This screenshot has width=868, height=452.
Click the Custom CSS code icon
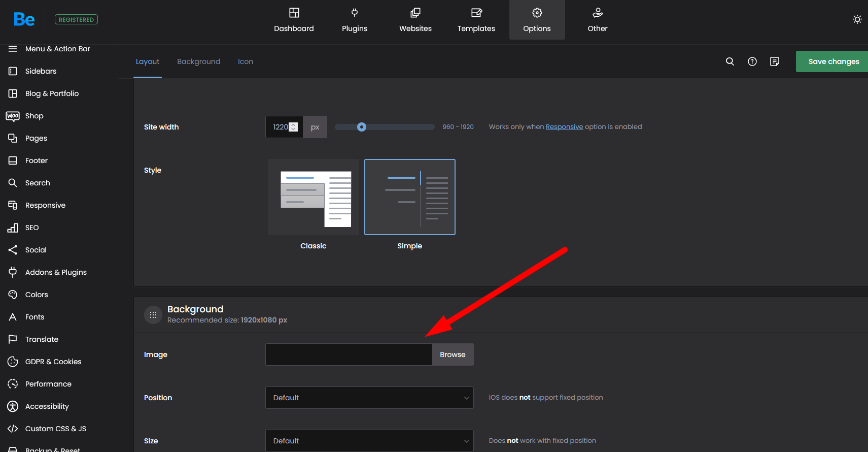pyautogui.click(x=13, y=429)
